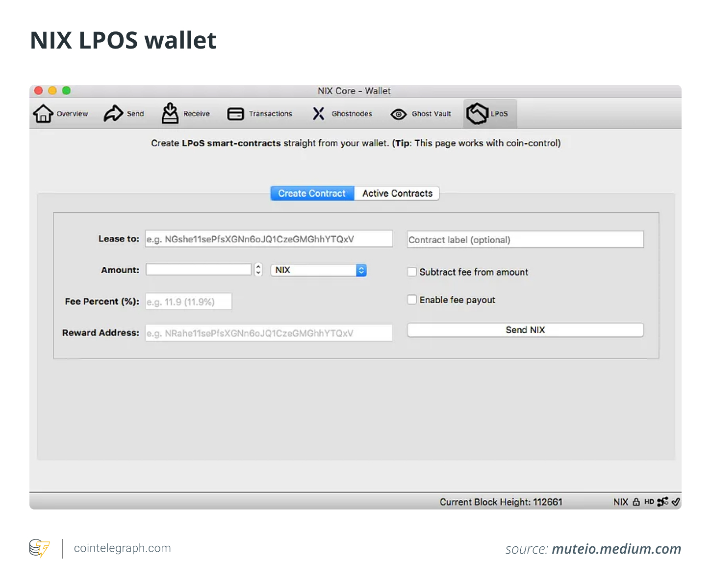The width and height of the screenshot is (711, 588).
Task: Click the wallet lock icon in status bar
Action: [636, 502]
